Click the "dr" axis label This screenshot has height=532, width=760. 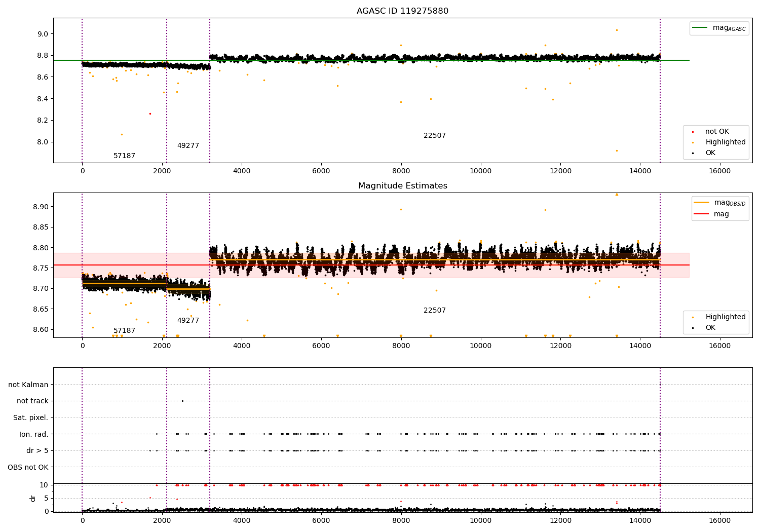pyautogui.click(x=33, y=498)
